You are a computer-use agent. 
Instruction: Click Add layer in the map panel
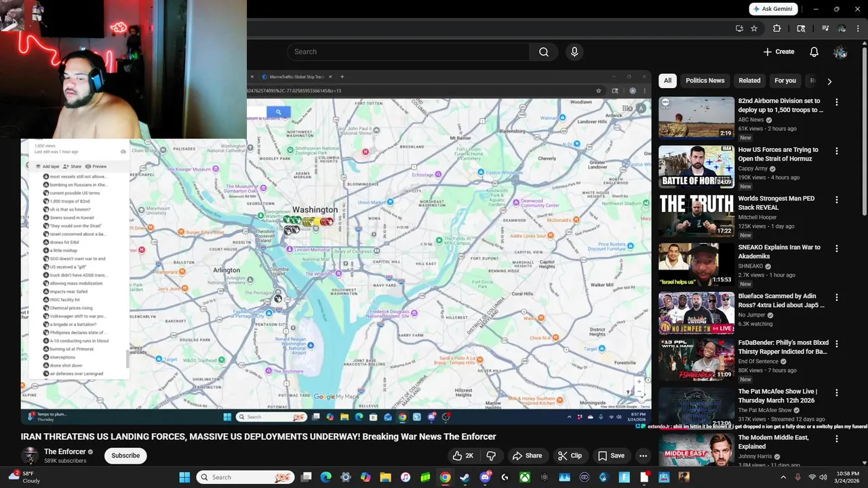47,166
